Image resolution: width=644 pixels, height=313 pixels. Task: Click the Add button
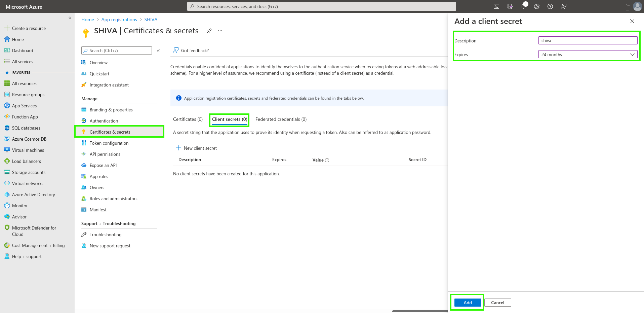pyautogui.click(x=468, y=303)
